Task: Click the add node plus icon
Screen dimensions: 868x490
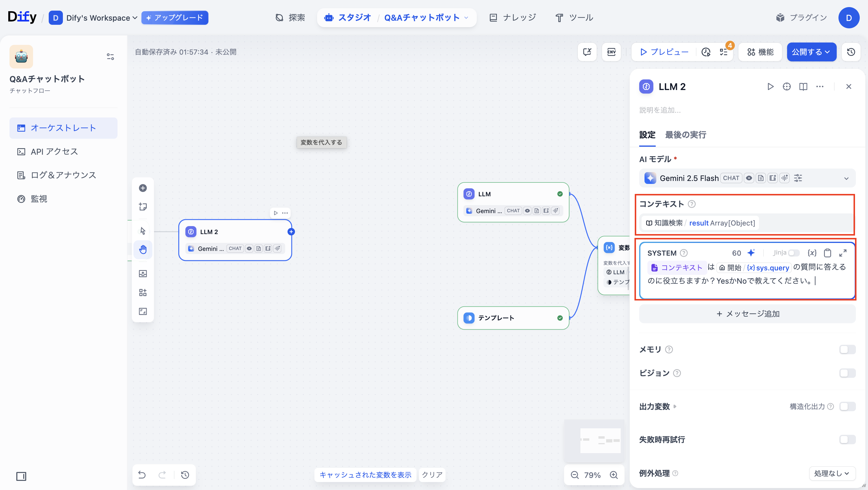Action: (x=143, y=188)
